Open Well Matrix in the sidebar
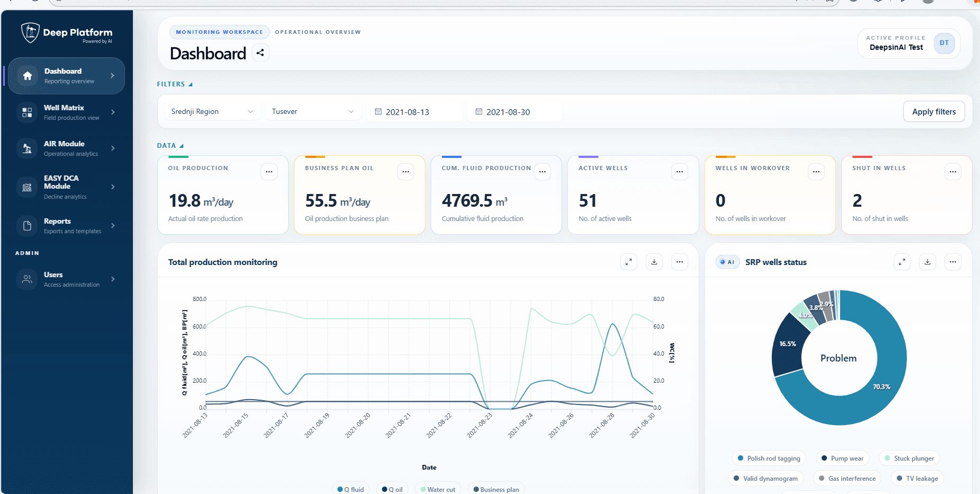Image resolution: width=980 pixels, height=494 pixels. [66, 112]
